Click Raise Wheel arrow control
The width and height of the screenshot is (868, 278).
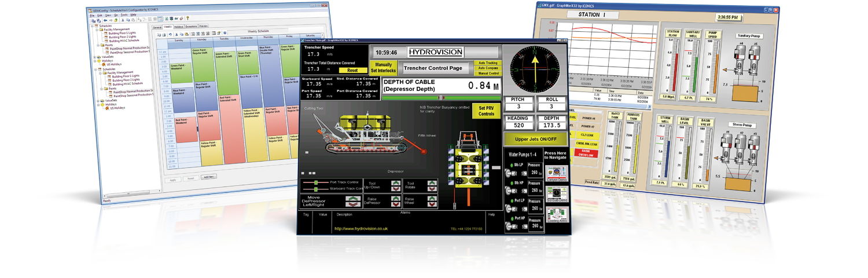pyautogui.click(x=432, y=201)
